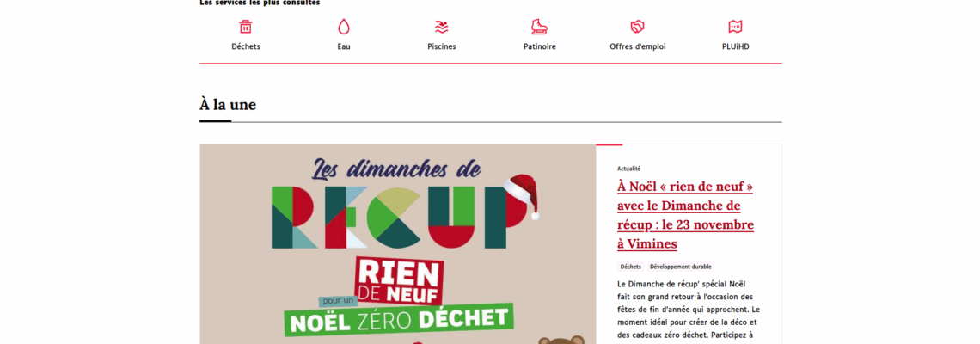Screen dimensions: 980x344
Task: Open the Offres d'emploi handshake icon
Action: pos(638,27)
